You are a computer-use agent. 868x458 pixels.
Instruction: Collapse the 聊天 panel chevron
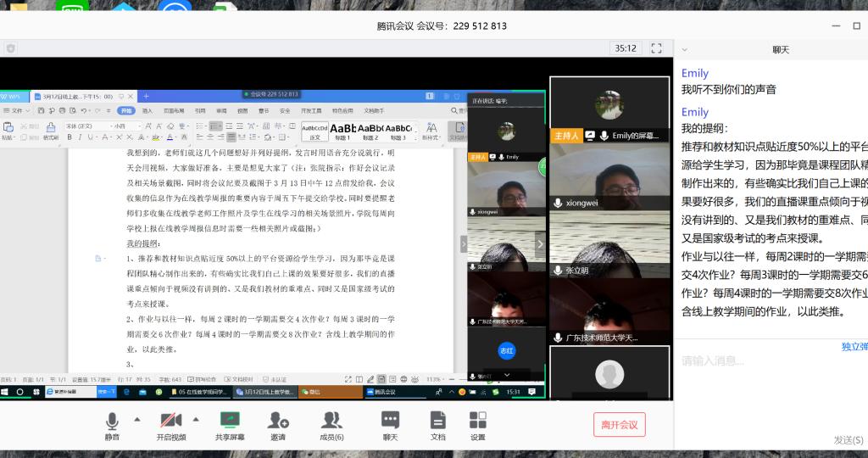[x=685, y=50]
